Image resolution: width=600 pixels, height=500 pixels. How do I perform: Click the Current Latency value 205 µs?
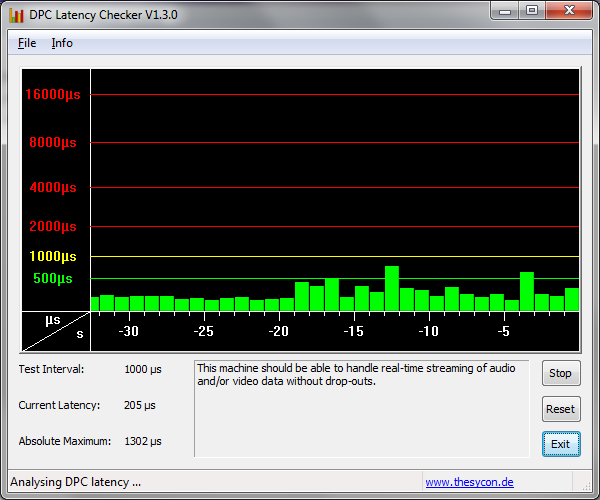click(140, 406)
